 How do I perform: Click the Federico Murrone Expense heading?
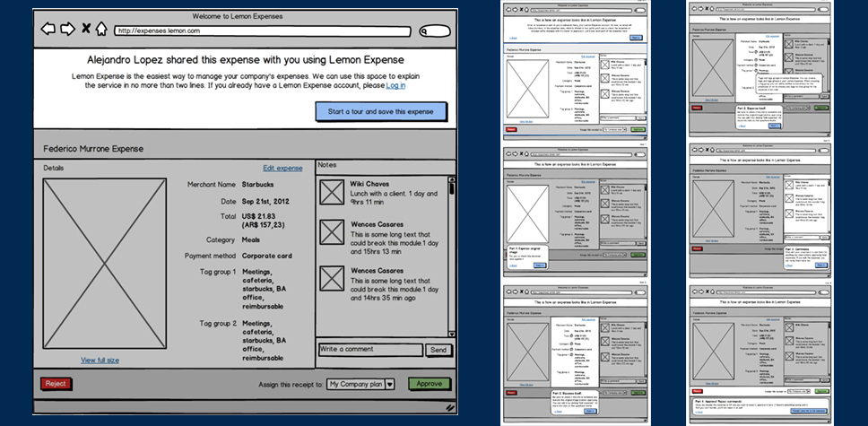point(93,149)
